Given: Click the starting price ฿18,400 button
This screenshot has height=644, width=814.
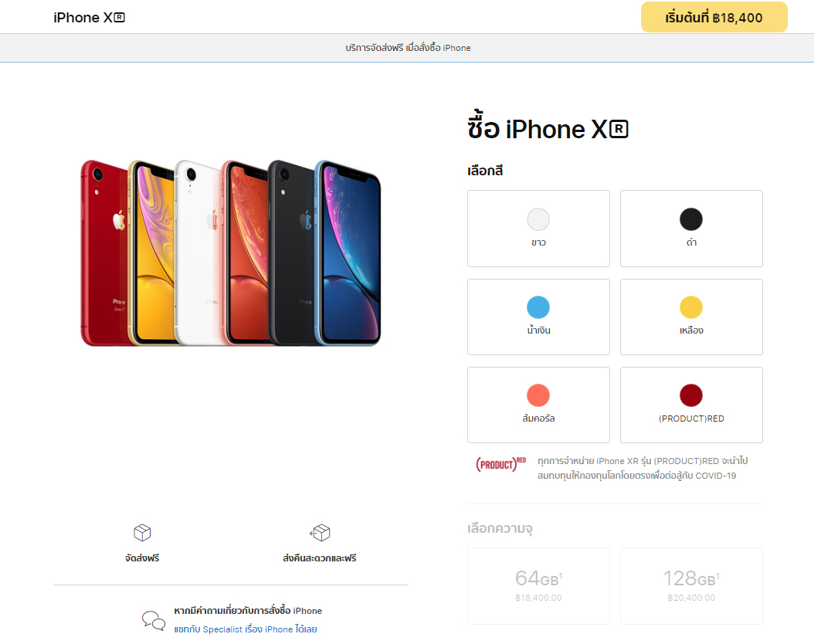Looking at the screenshot, I should (x=714, y=17).
